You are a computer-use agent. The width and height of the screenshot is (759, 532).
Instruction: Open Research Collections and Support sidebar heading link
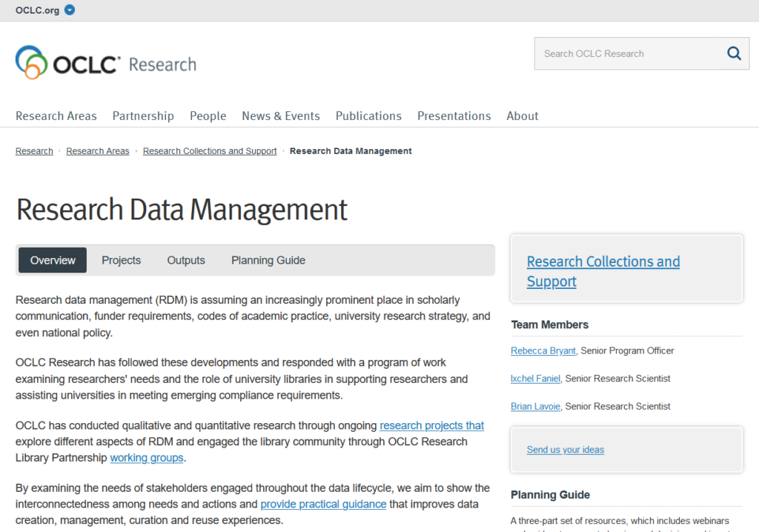click(x=603, y=272)
